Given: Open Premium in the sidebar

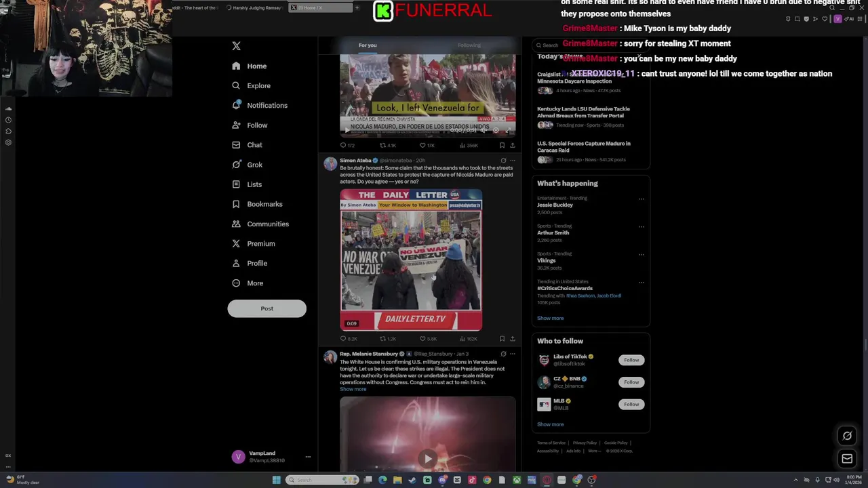Looking at the screenshot, I should click(253, 243).
